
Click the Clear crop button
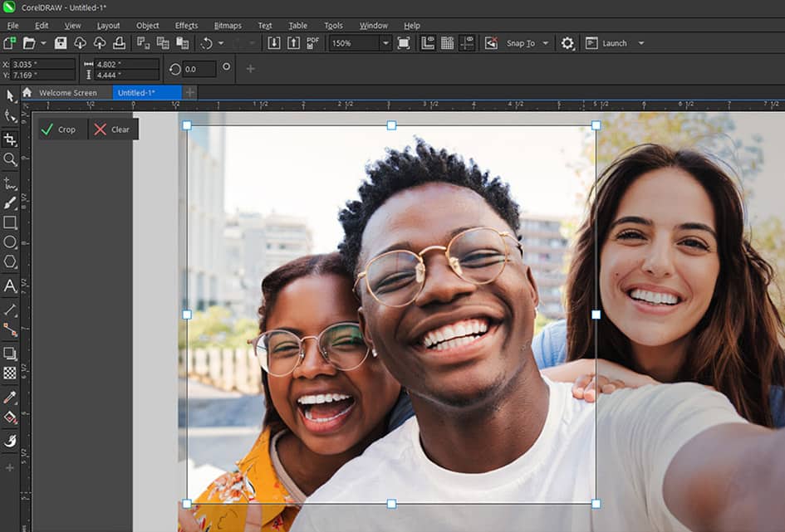(112, 129)
